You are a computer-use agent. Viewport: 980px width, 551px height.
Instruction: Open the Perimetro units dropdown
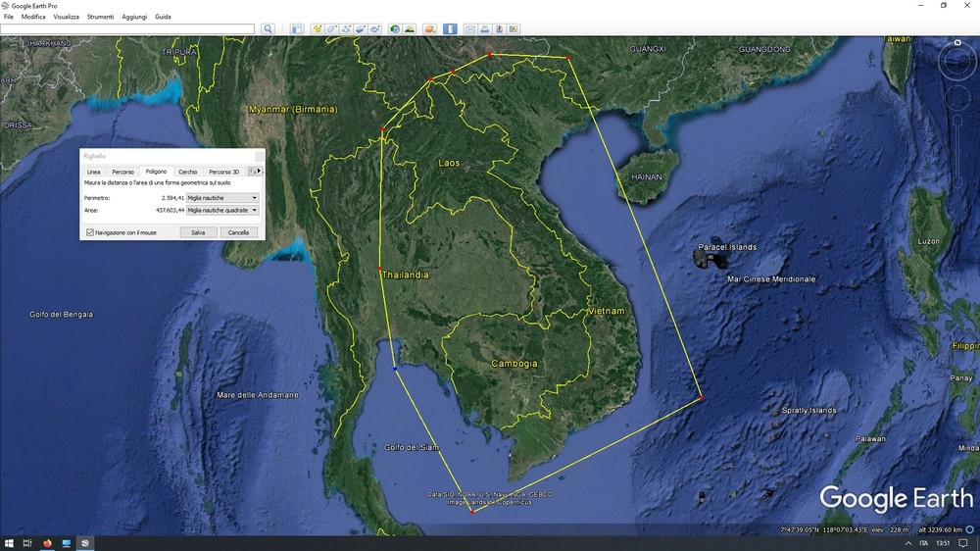(x=222, y=198)
